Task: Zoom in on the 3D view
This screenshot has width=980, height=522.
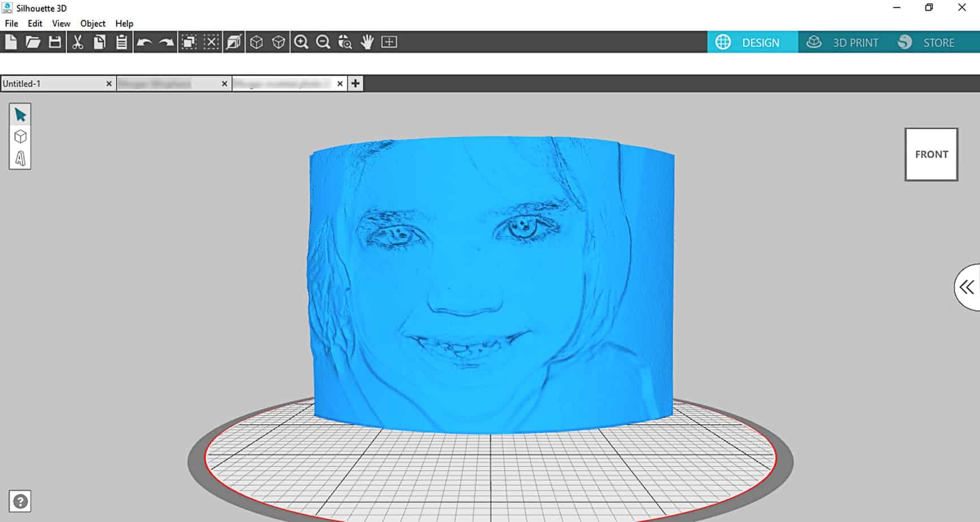Action: (x=301, y=42)
